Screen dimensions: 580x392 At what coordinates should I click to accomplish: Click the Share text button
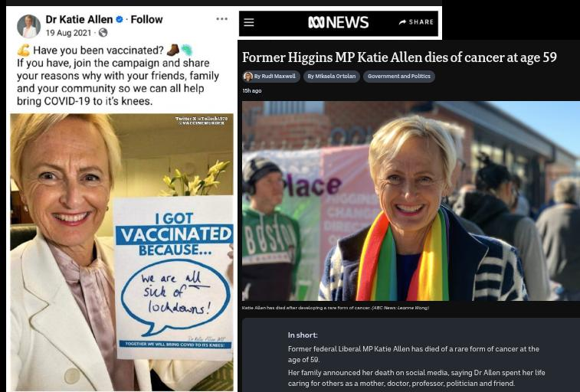coord(421,22)
